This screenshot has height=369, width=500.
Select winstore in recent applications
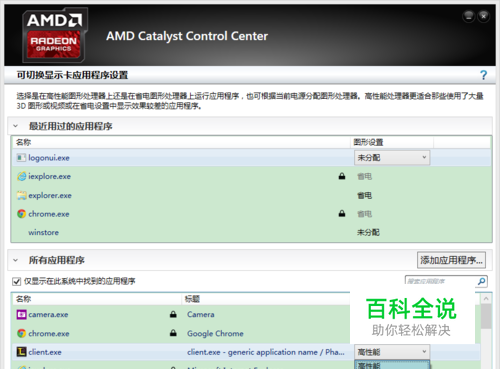(43, 232)
